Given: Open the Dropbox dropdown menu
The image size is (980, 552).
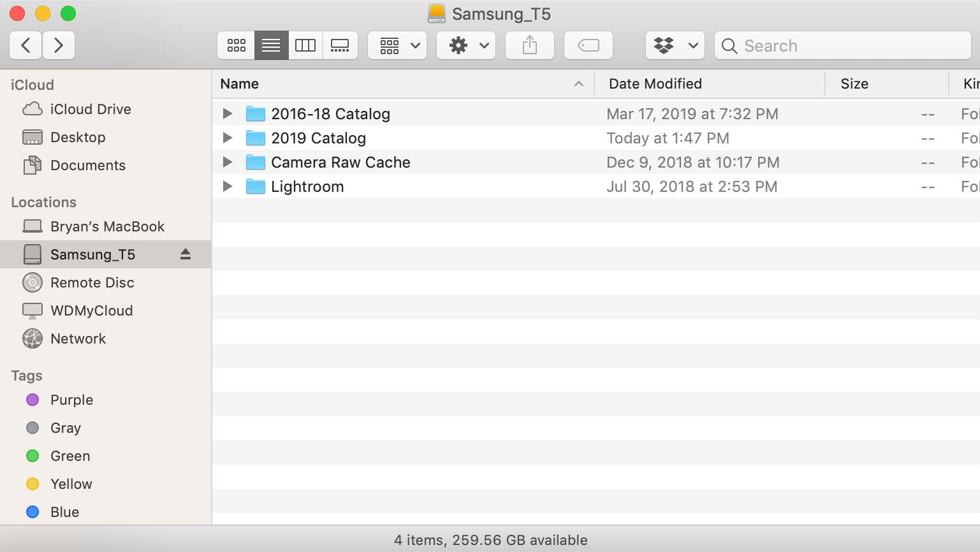Looking at the screenshot, I should [x=675, y=45].
